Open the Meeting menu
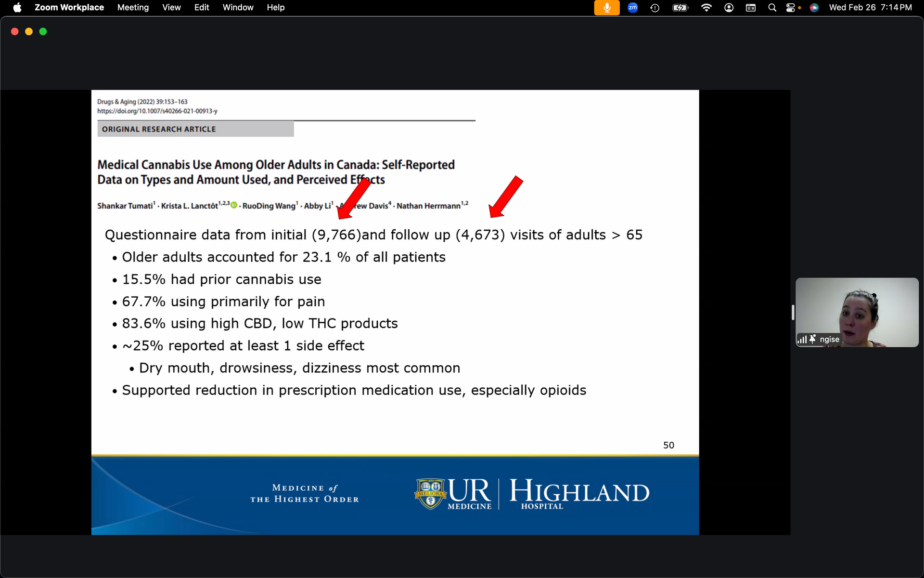The width and height of the screenshot is (924, 578). pos(133,8)
